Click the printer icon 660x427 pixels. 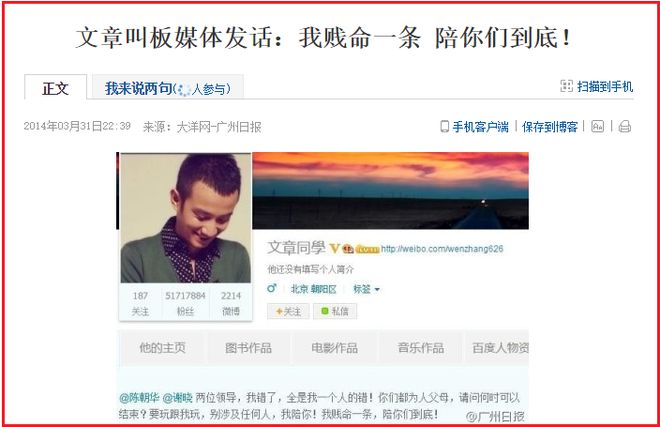coord(625,126)
